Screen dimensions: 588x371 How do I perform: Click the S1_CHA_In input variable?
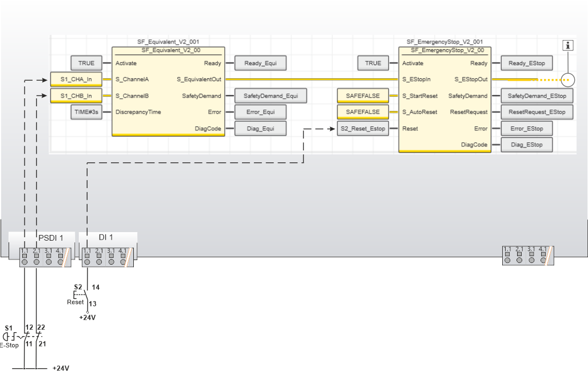click(77, 79)
